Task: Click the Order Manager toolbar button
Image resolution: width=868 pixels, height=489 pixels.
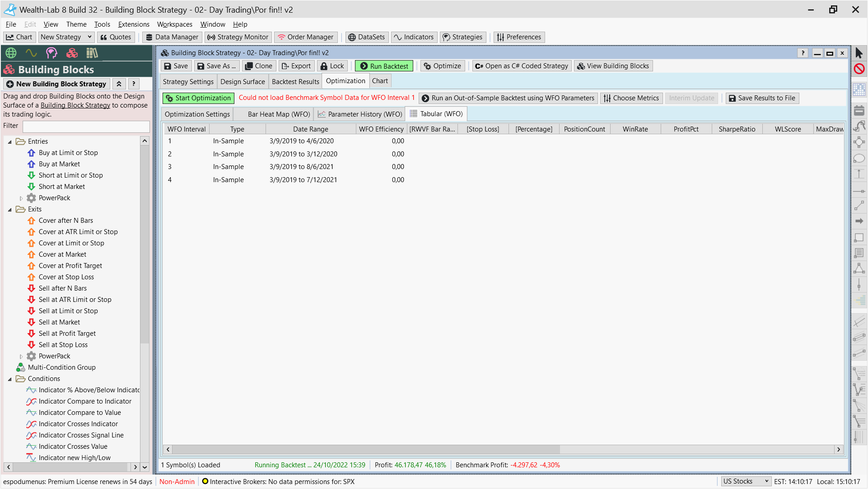Action: (306, 37)
